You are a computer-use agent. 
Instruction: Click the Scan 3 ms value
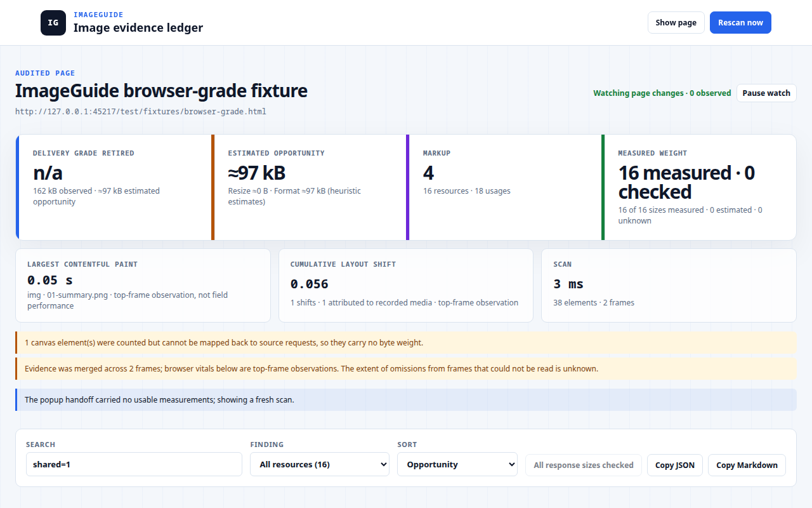pos(568,284)
